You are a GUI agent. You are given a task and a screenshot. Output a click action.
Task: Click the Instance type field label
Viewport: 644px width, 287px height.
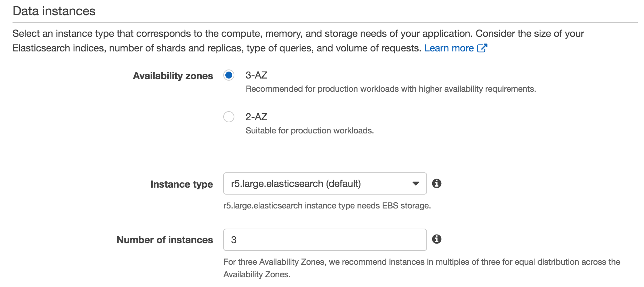click(x=182, y=184)
